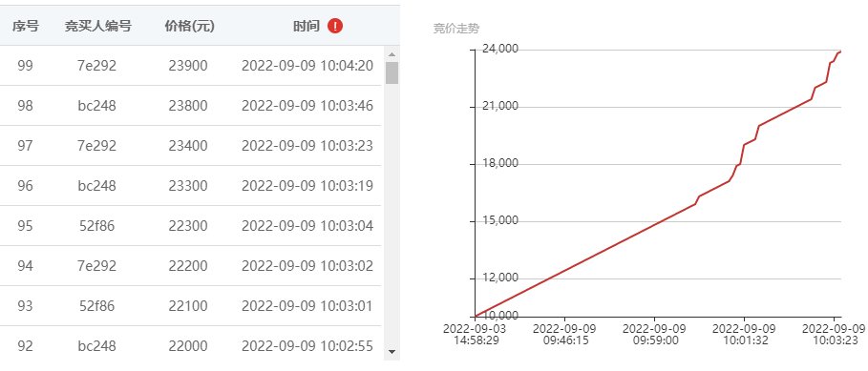Click price 22000 in row 92

click(x=188, y=346)
